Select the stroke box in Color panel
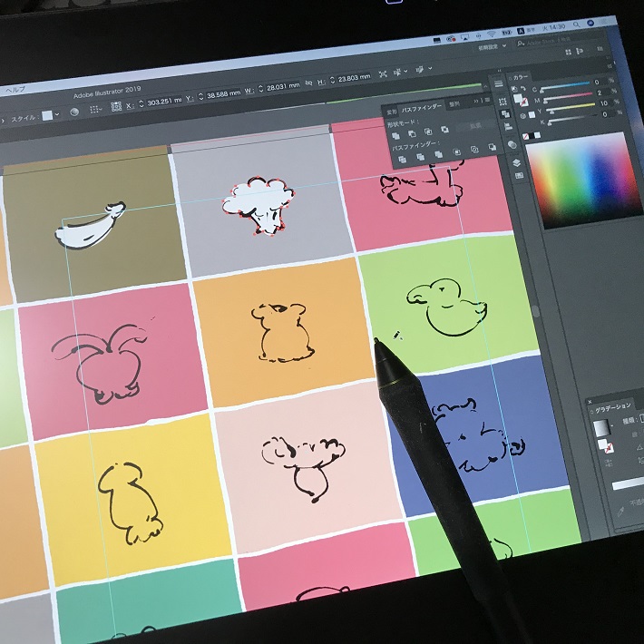 (524, 102)
